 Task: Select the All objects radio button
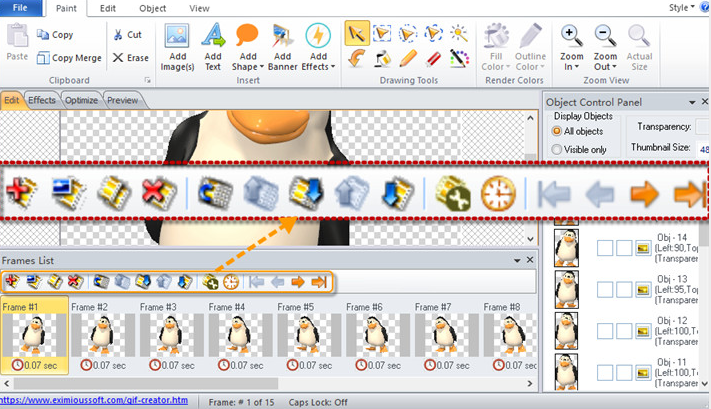(558, 131)
